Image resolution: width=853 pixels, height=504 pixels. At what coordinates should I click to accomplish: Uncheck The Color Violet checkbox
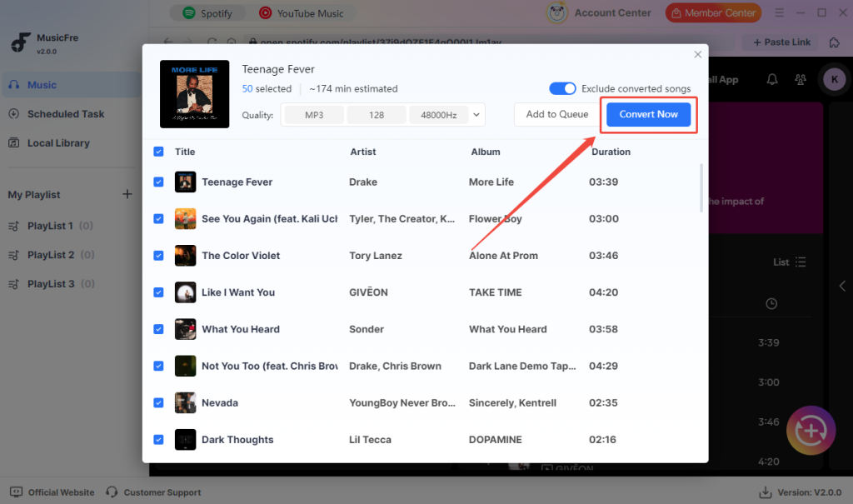pyautogui.click(x=158, y=255)
